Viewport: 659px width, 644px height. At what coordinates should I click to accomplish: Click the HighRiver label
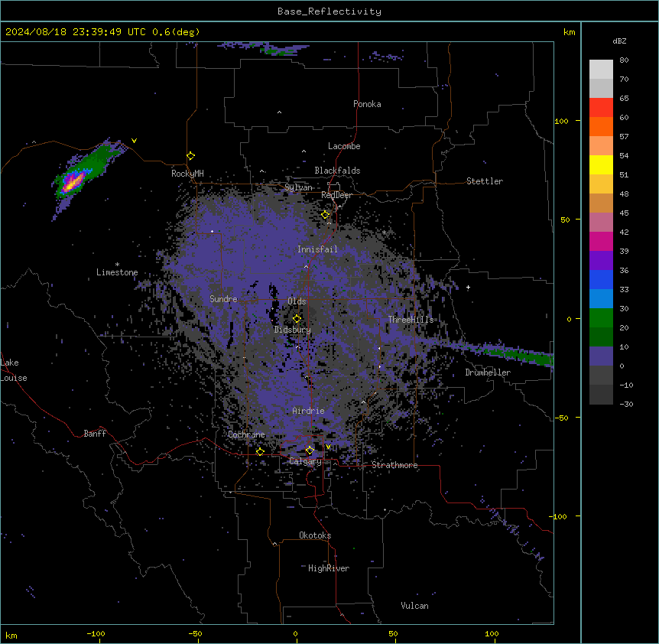[329, 568]
